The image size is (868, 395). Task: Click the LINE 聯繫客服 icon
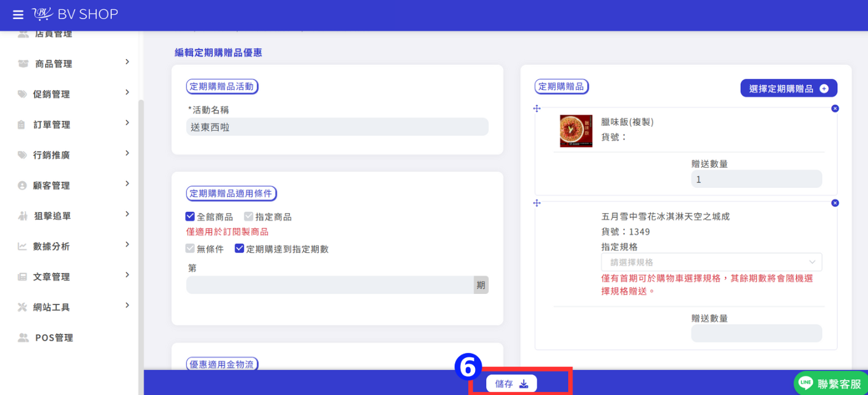click(806, 383)
